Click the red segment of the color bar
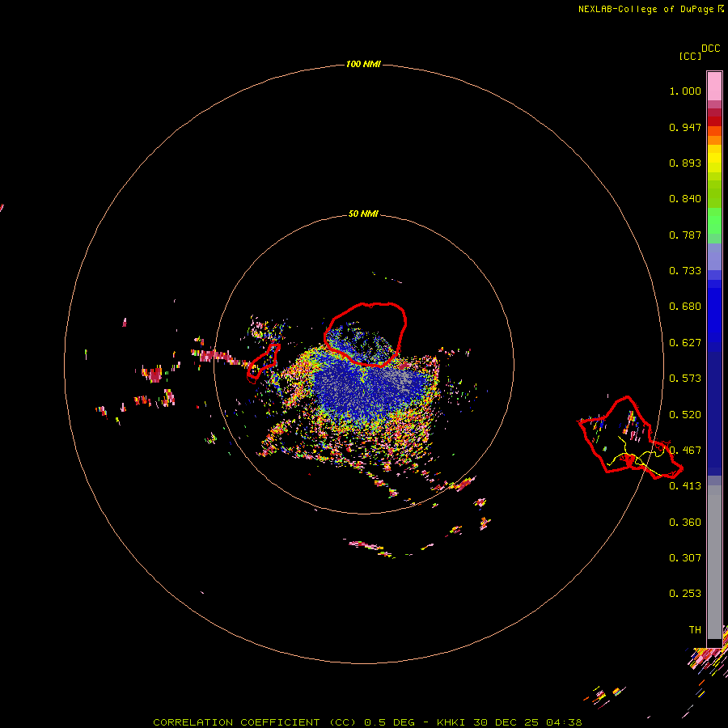The width and height of the screenshot is (728, 728). 714,121
